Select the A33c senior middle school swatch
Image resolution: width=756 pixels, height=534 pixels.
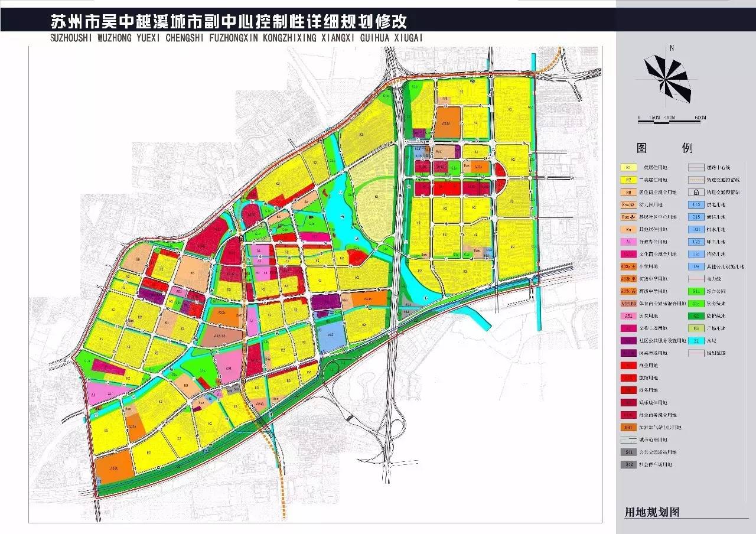tap(628, 291)
